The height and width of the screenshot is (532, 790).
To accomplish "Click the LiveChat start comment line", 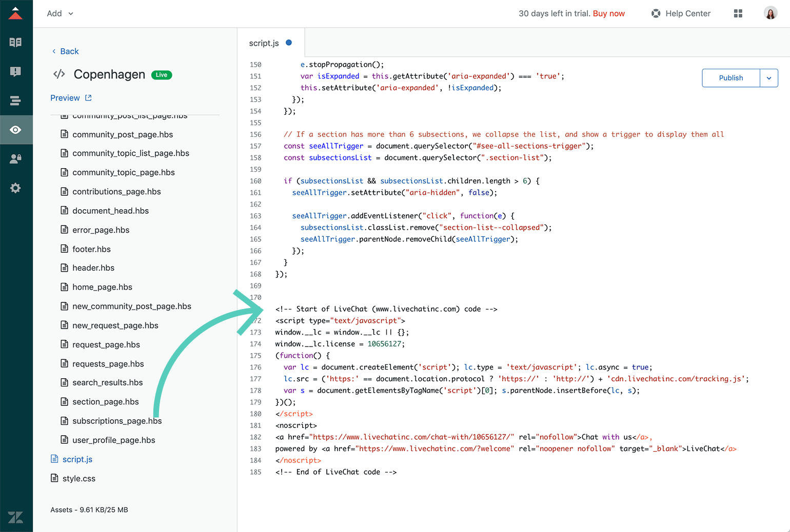I will 386,309.
